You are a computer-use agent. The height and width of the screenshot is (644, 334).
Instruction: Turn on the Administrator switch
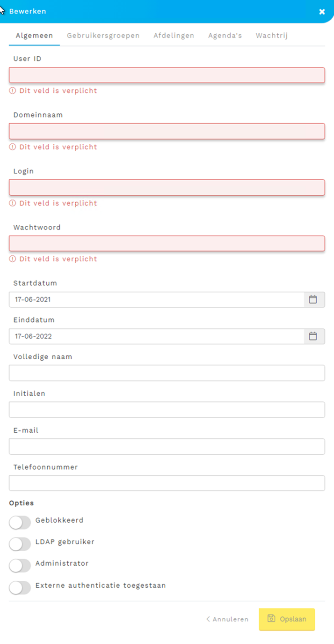click(20, 565)
